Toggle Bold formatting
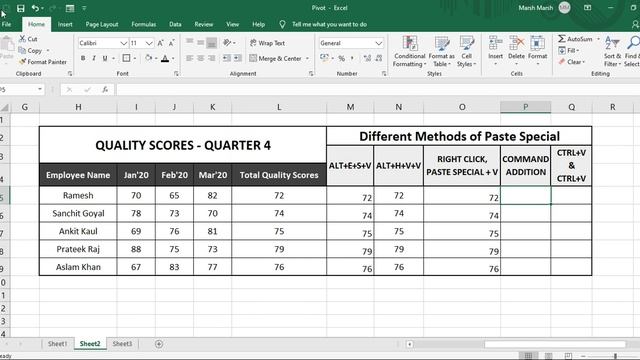This screenshot has width=640, height=360. [83, 58]
